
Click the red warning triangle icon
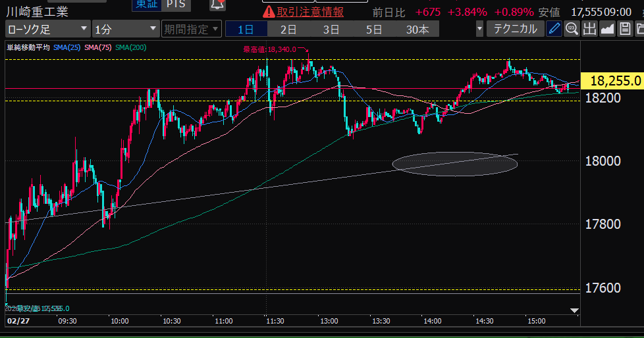pos(269,11)
